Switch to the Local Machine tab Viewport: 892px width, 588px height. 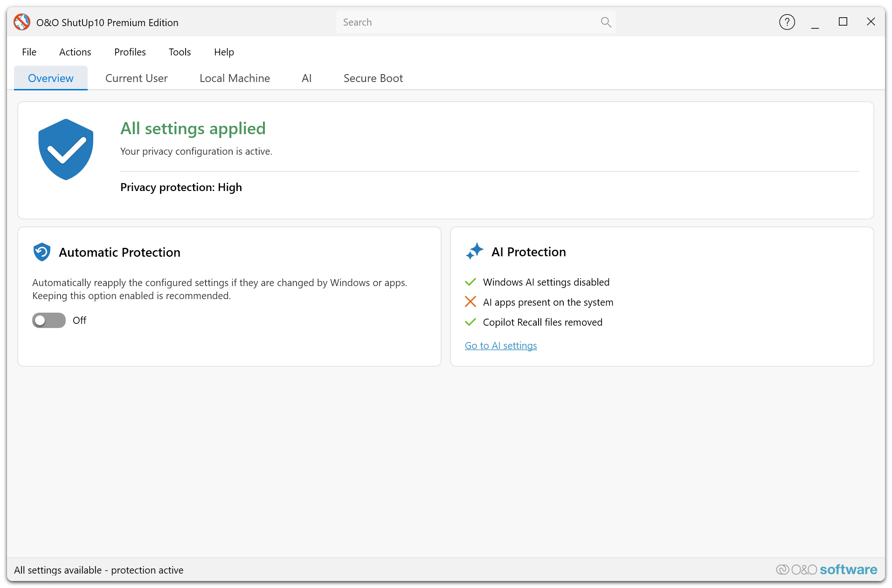click(x=235, y=78)
